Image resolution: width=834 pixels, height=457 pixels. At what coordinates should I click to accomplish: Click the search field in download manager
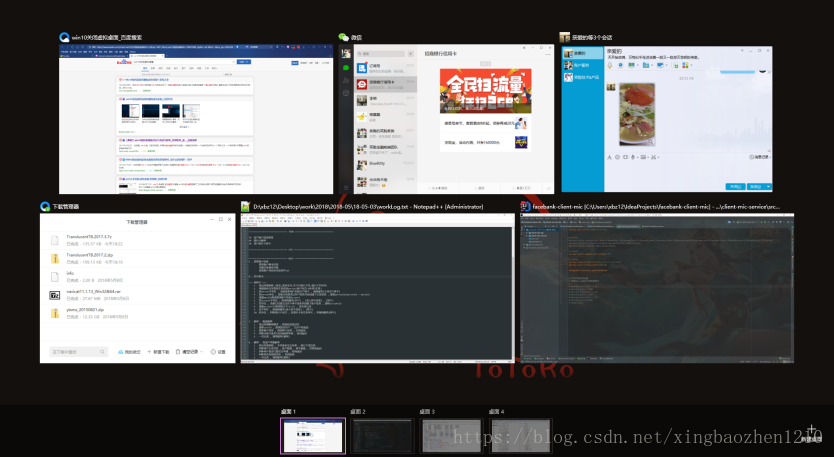point(79,352)
